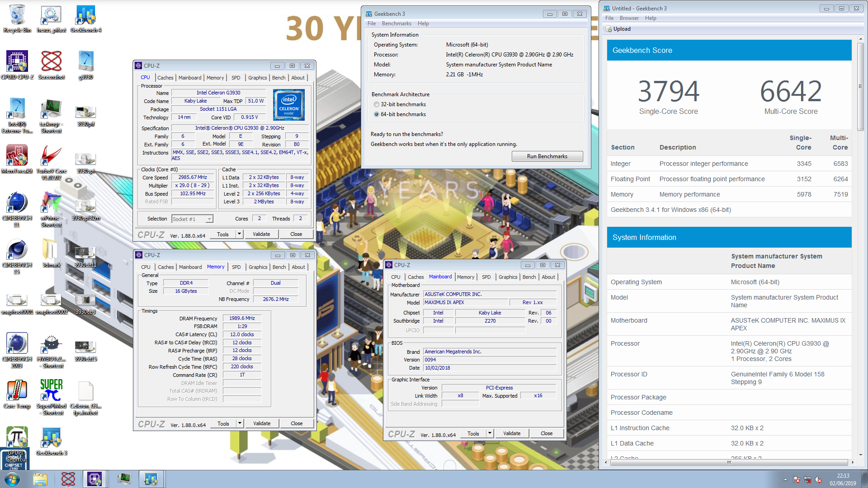Launch SuperPiMod Shortcut icon
This screenshot has width=868, height=488.
point(52,397)
